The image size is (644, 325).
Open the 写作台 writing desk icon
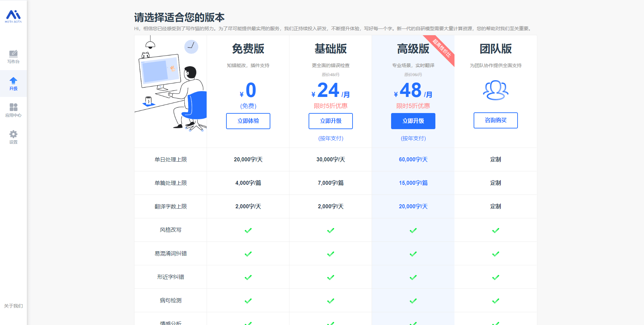click(x=13, y=54)
